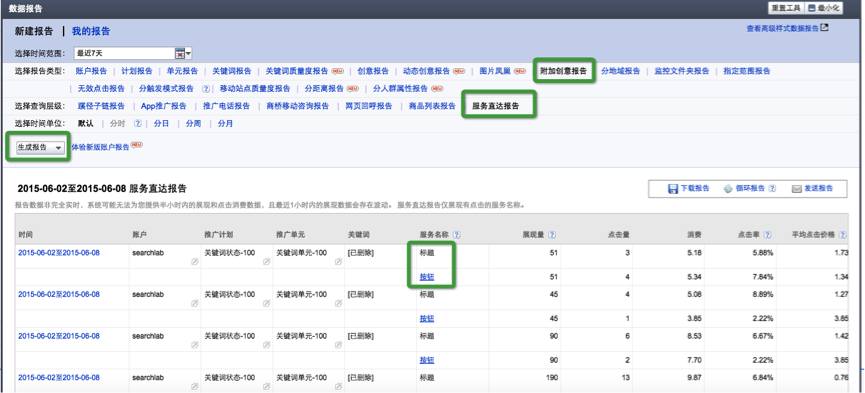Click external-link icon after 查看高级样式数据报告
Screen dimensions: 865x393
(x=824, y=28)
